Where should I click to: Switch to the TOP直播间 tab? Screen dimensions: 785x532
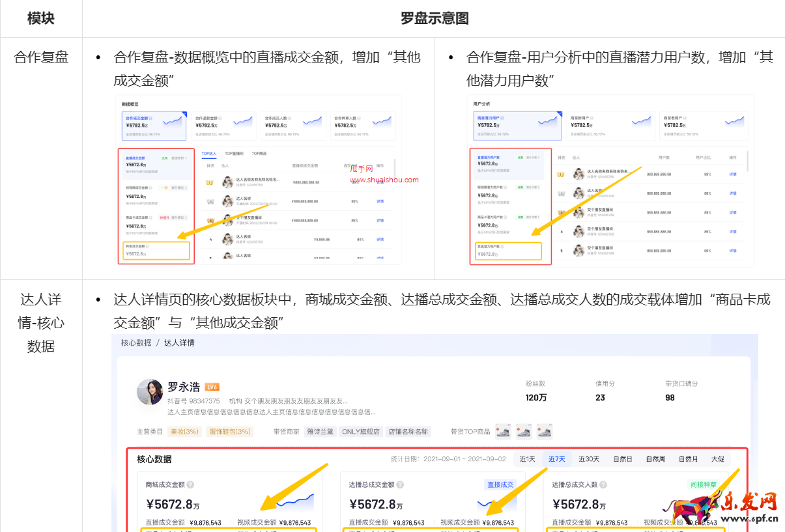(234, 154)
